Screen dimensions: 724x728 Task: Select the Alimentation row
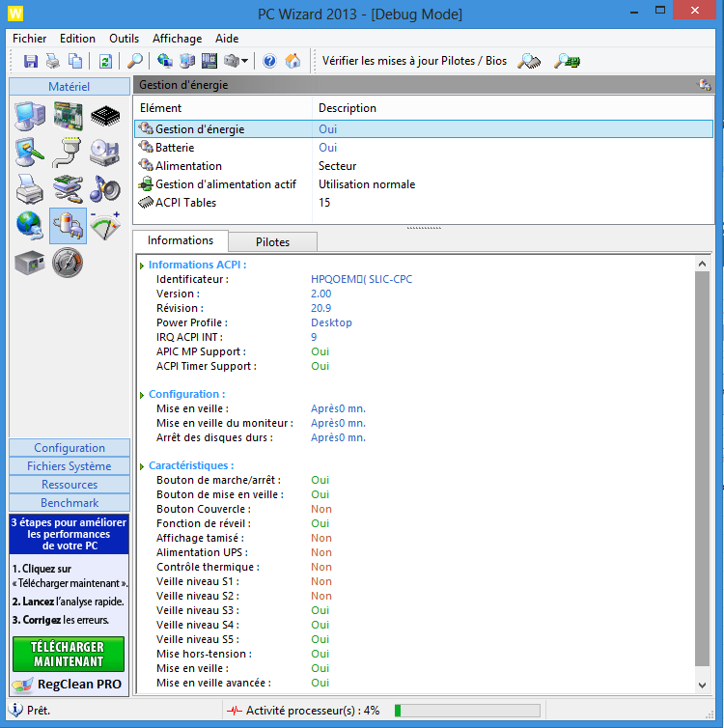(424, 166)
